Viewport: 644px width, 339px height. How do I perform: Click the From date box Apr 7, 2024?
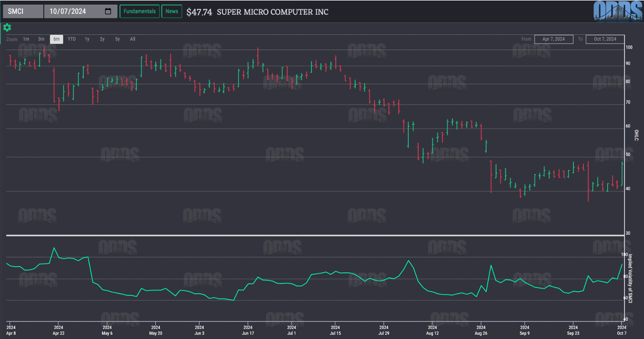pos(554,39)
